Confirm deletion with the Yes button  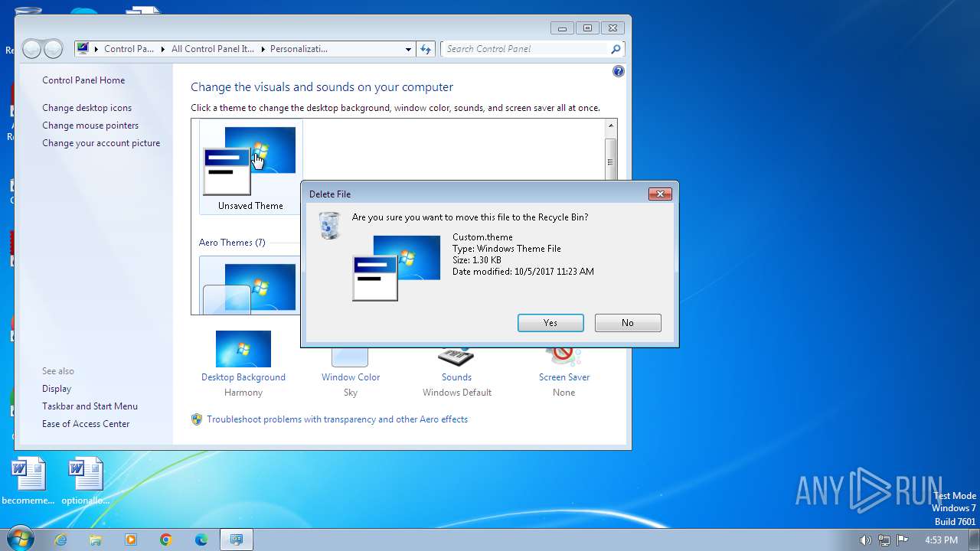pos(550,323)
